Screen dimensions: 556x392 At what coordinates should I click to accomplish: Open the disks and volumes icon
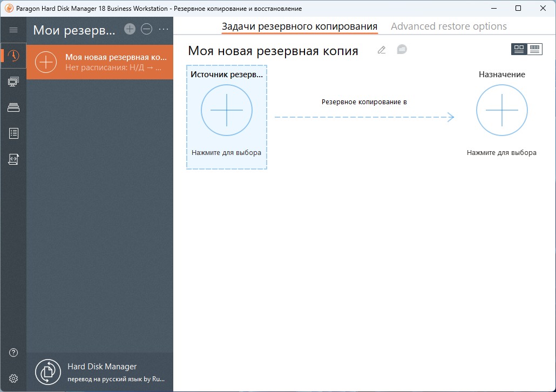(x=13, y=107)
